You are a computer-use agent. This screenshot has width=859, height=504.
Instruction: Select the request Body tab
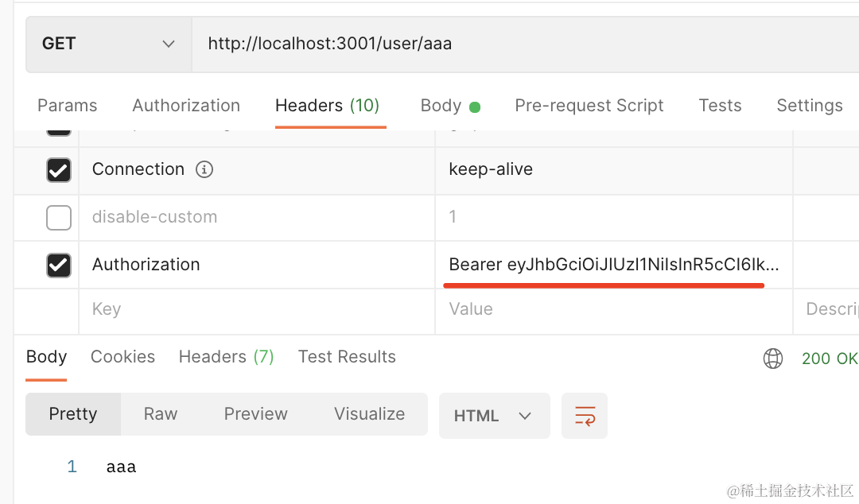click(441, 106)
